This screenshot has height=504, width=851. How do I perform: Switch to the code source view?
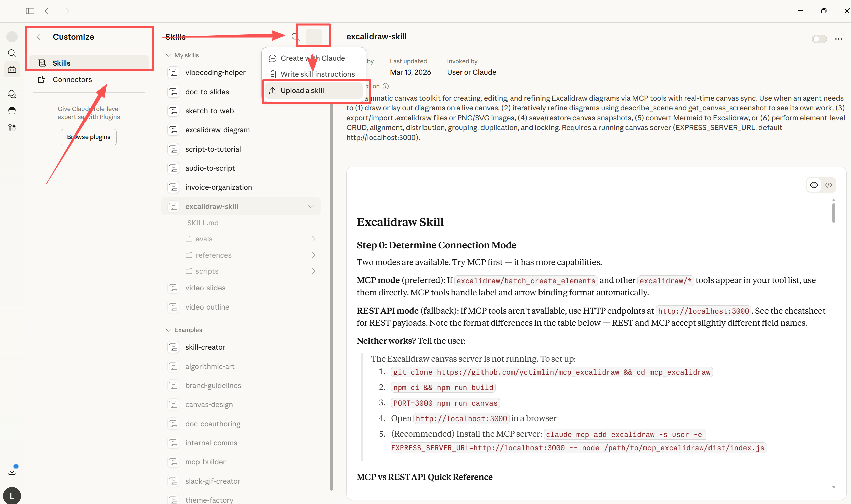[828, 185]
